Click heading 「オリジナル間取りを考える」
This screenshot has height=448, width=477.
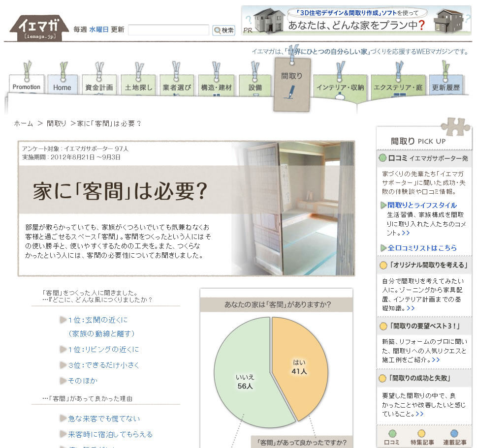(x=428, y=265)
